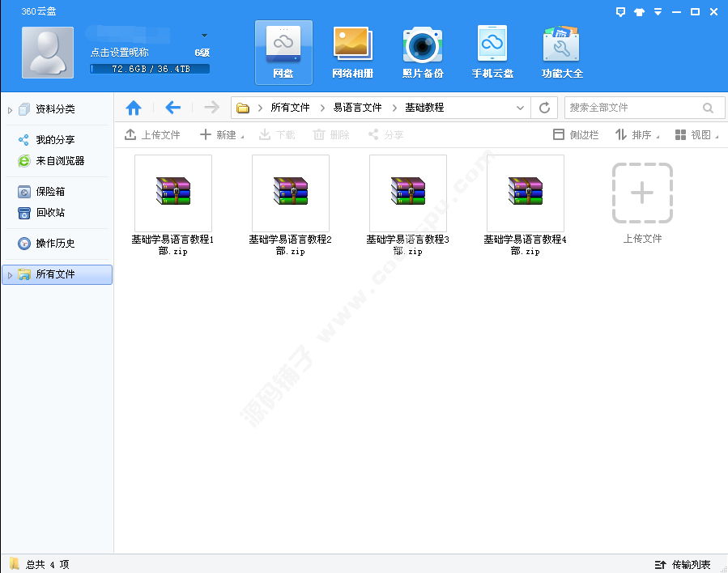Click 所有文件 in the breadcrumb path

click(x=290, y=108)
